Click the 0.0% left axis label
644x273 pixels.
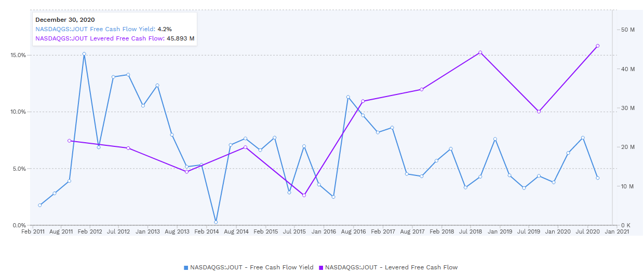tap(20, 225)
